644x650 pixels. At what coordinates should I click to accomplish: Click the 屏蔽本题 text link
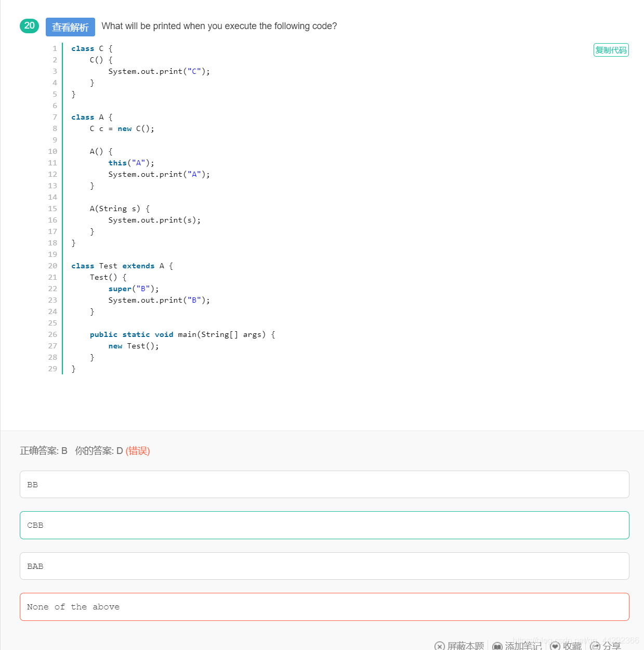(x=466, y=646)
